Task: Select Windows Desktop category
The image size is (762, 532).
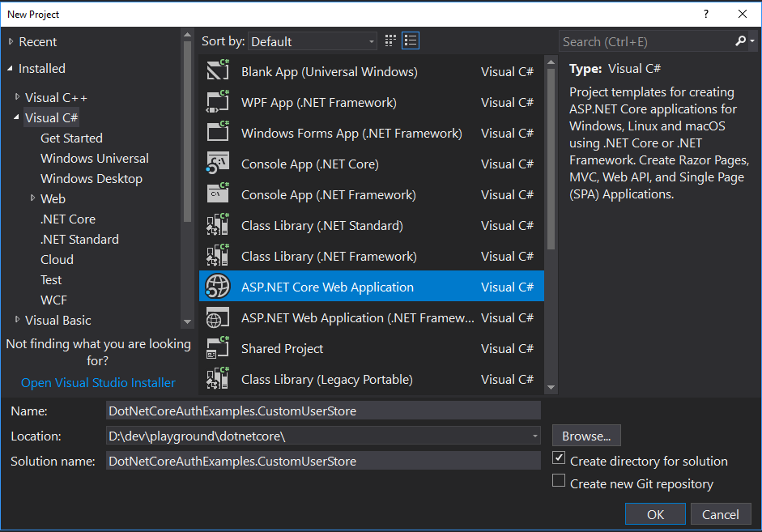Action: (92, 179)
